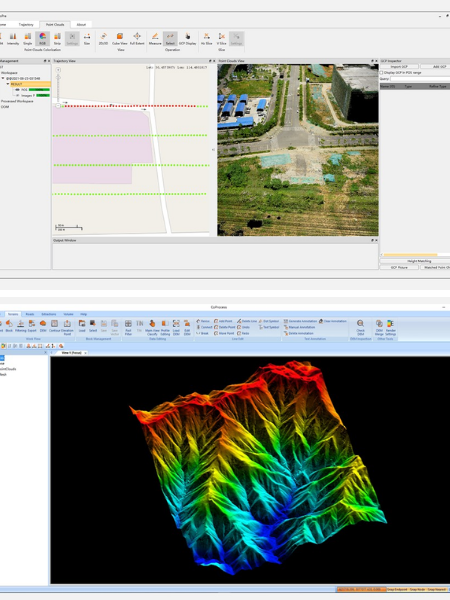Click Add Point button in Line Edit
Screen dimensions: 450x600
pos(223,321)
